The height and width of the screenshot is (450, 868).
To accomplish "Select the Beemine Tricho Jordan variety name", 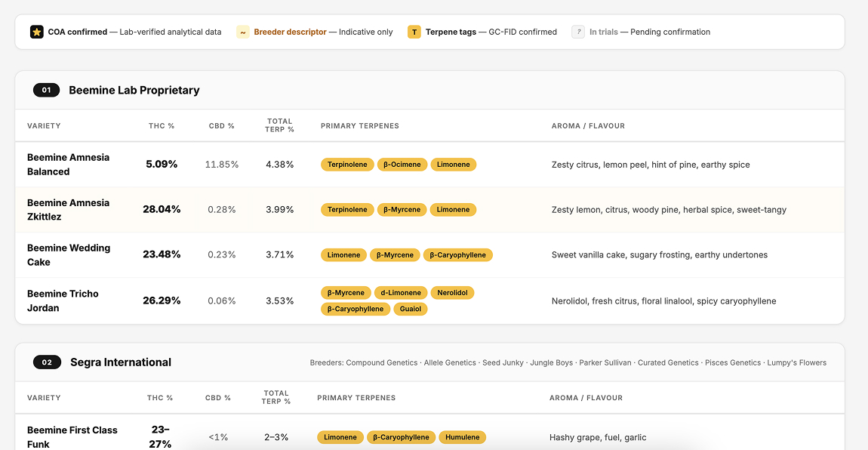I will pos(63,301).
